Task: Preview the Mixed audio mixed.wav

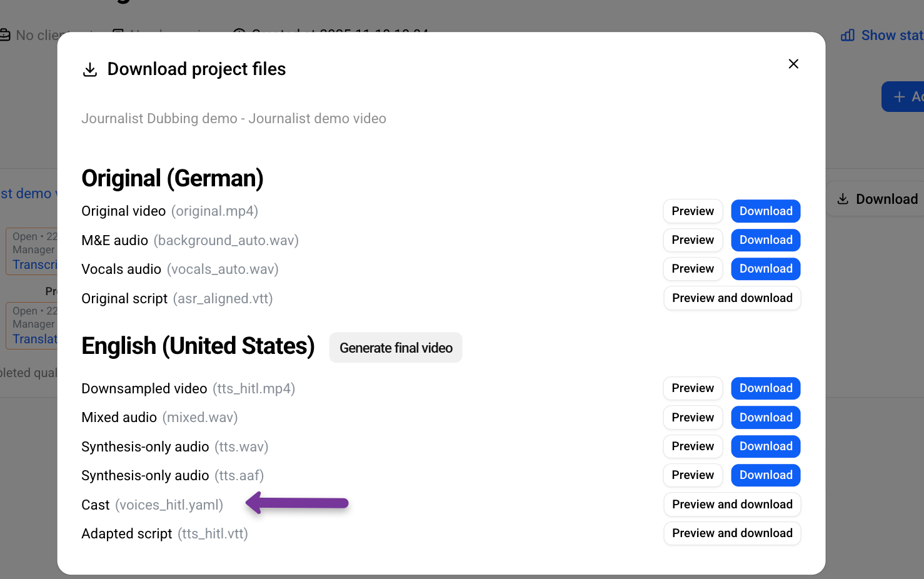Action: 693,418
